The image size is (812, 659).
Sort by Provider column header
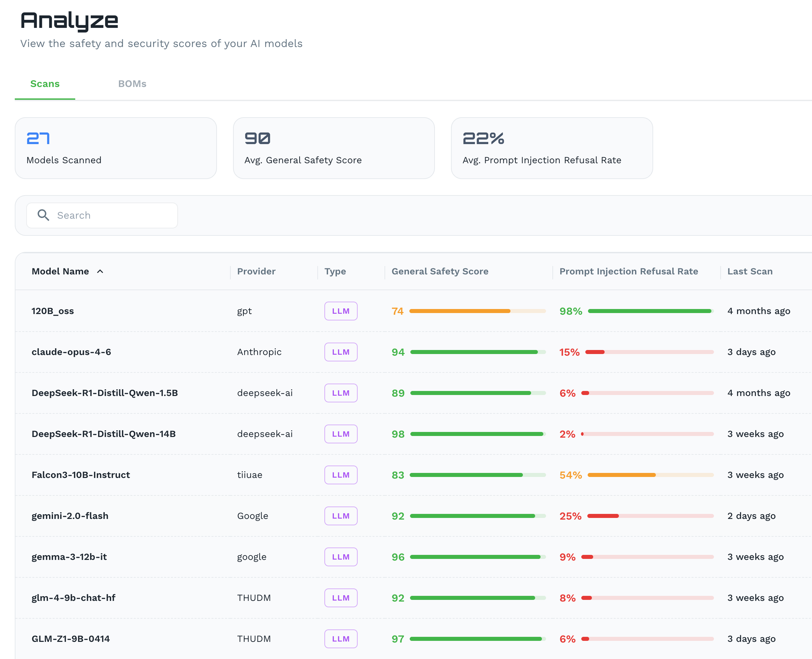pyautogui.click(x=256, y=271)
